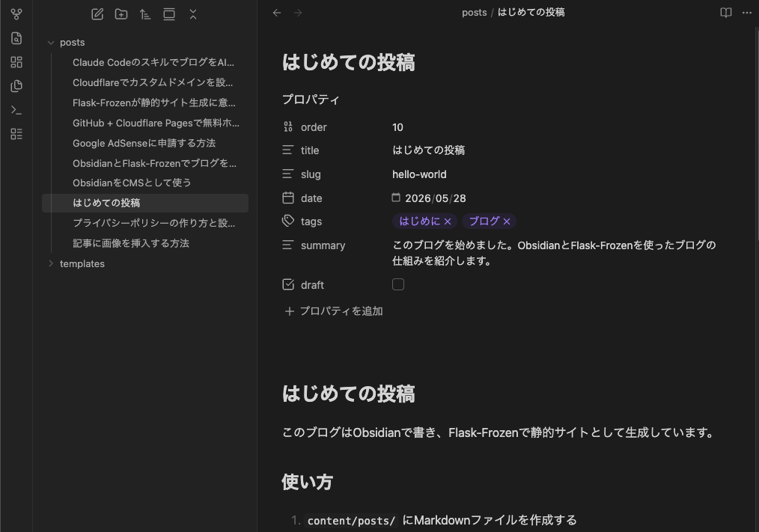Viewport: 759px width, 532px height.
Task: Toggle the draft checkbox
Action: point(398,284)
